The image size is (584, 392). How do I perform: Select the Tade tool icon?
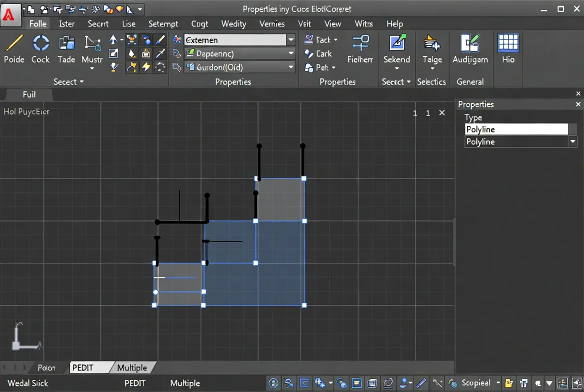click(x=66, y=43)
